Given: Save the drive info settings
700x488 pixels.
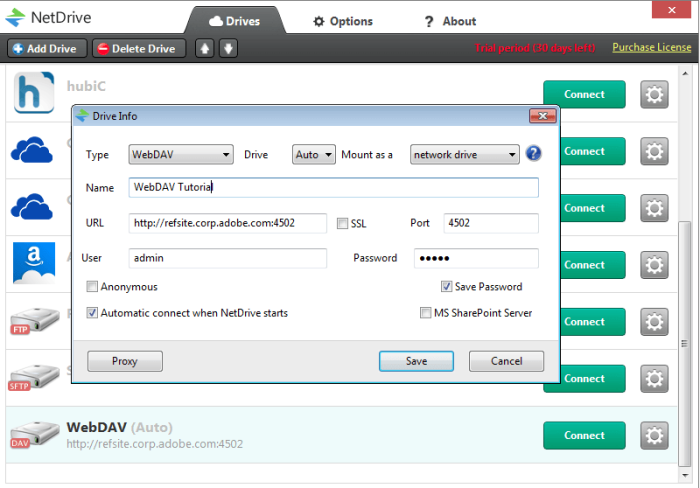Looking at the screenshot, I should (x=416, y=361).
